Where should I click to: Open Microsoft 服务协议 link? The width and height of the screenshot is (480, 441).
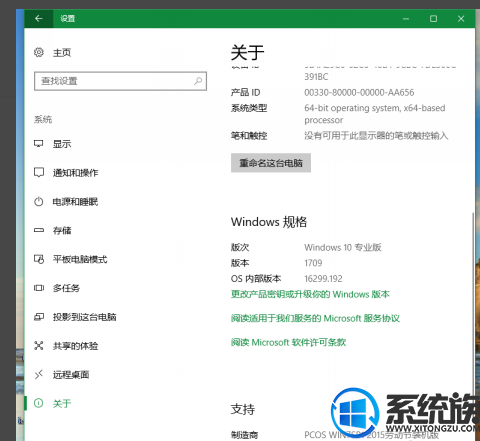(x=315, y=318)
